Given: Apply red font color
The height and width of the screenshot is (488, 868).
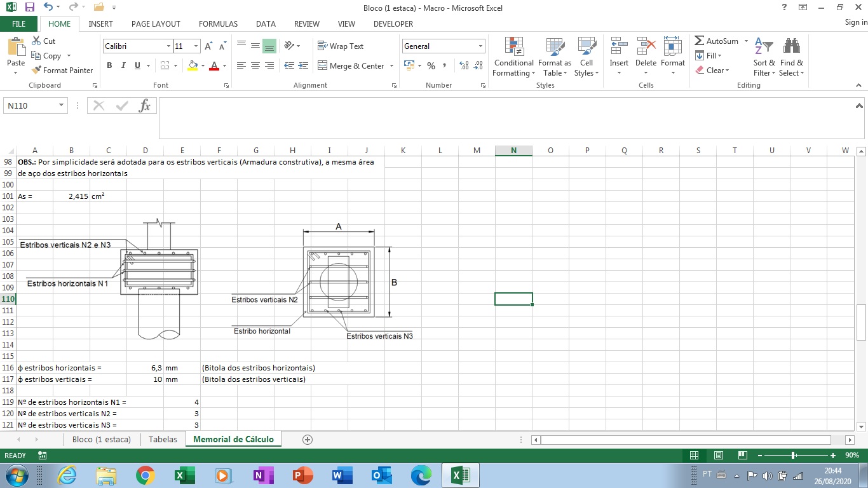Looking at the screenshot, I should 214,65.
